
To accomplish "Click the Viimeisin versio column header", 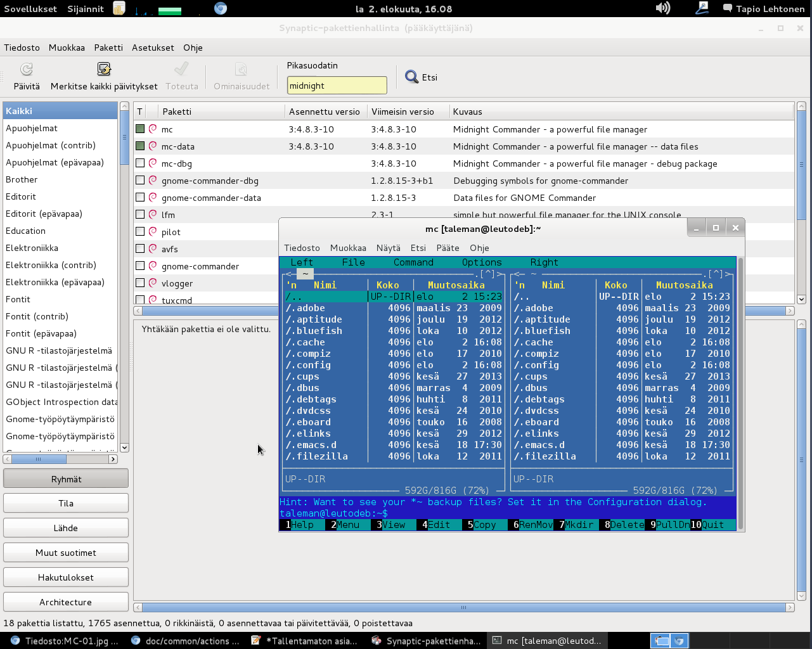I will 408,112.
